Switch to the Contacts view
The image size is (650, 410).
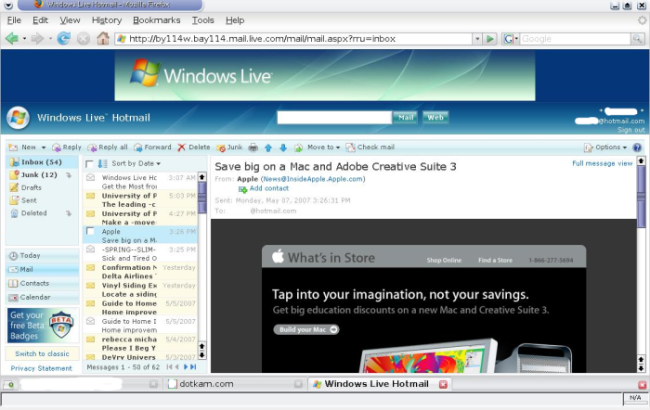coord(42,284)
